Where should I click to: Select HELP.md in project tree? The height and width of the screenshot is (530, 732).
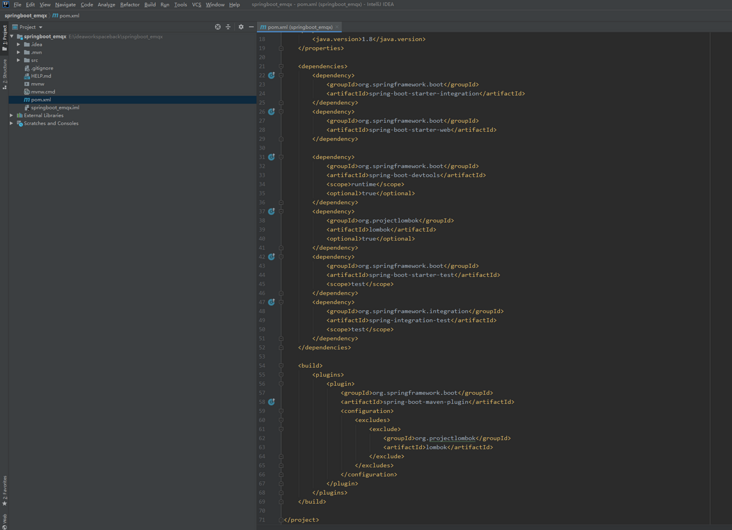pyautogui.click(x=40, y=76)
